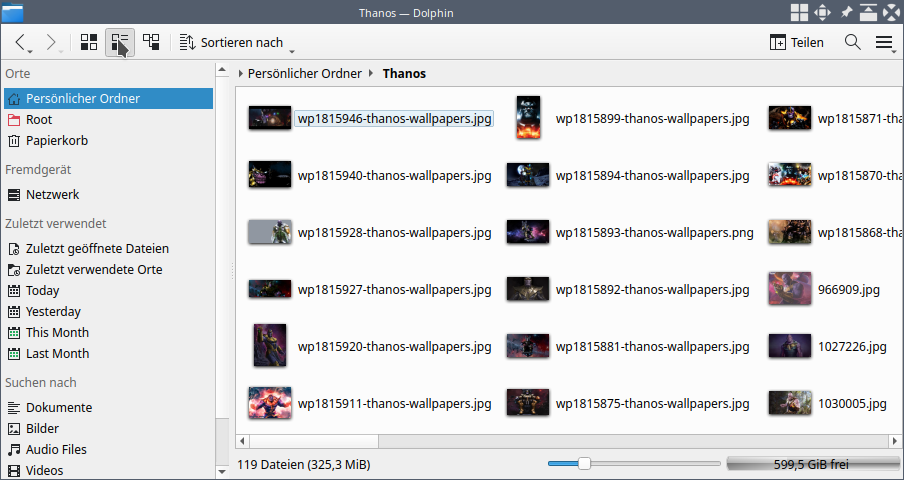
Task: Open Zuletzt verwendete Orte entry
Action: pyautogui.click(x=108, y=270)
